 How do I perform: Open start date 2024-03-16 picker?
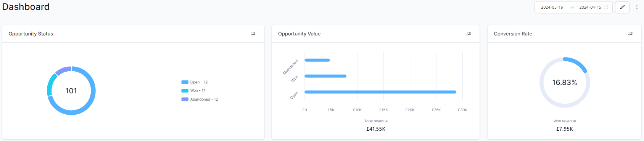(x=552, y=7)
